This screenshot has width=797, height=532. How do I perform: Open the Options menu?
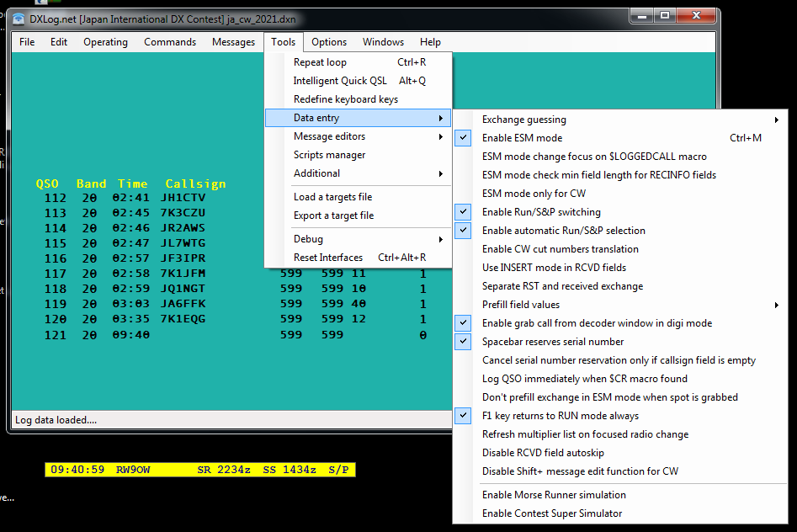329,42
